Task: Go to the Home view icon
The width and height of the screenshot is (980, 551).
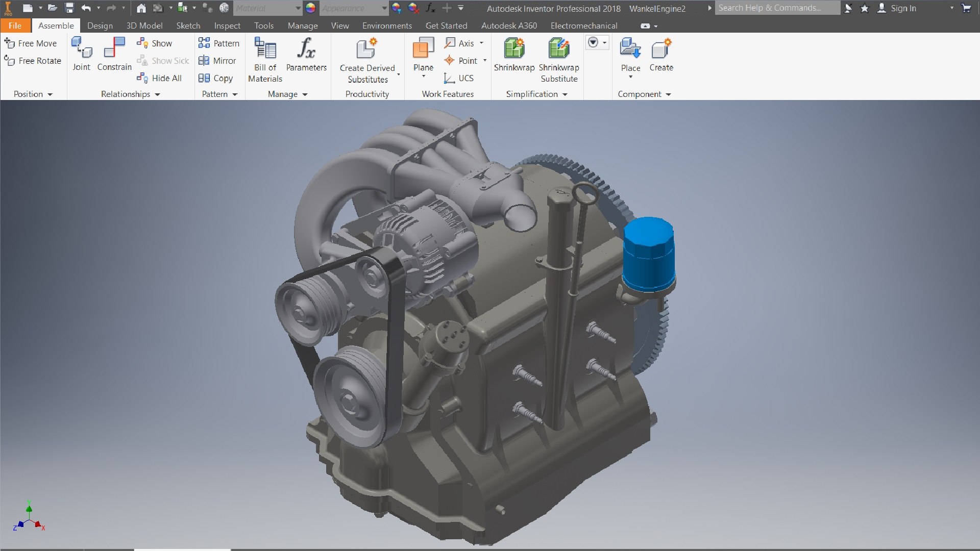Action: point(141,8)
